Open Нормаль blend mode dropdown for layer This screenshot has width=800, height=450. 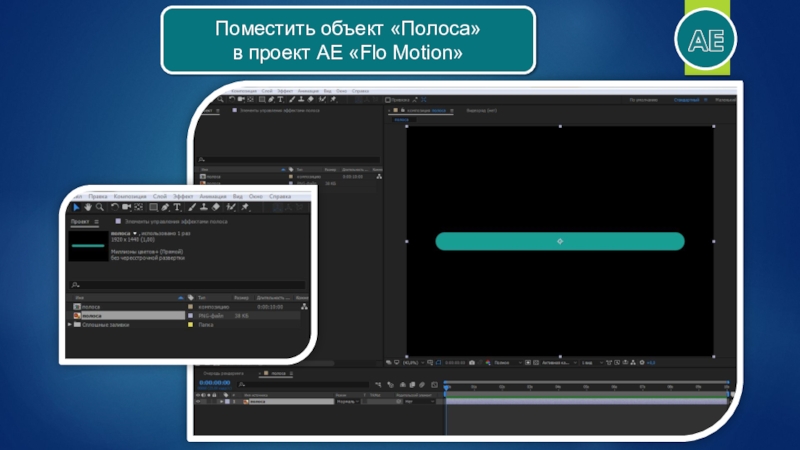[348, 402]
